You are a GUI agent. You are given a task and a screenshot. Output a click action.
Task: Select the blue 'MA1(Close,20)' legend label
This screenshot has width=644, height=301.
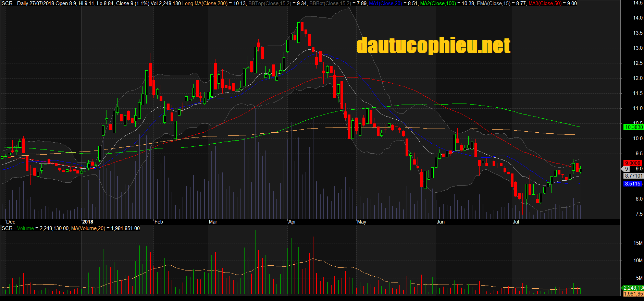tap(385, 3)
